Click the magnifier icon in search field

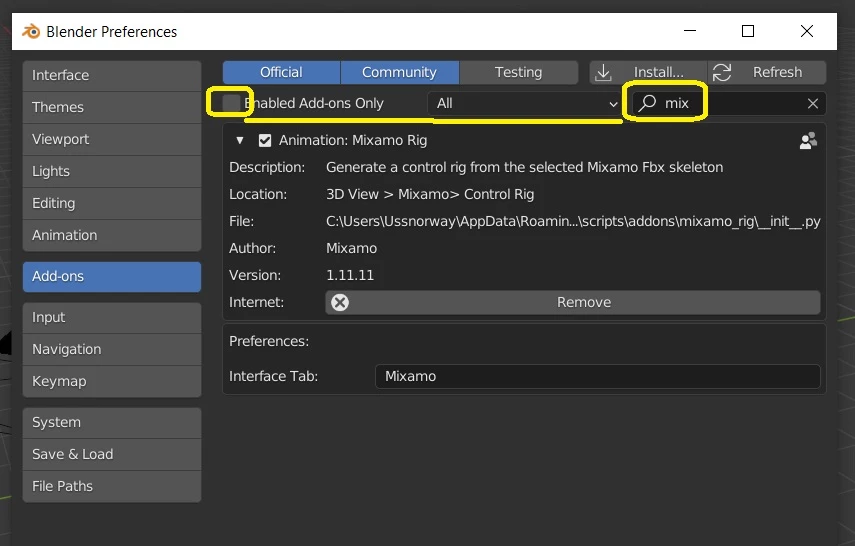click(647, 103)
